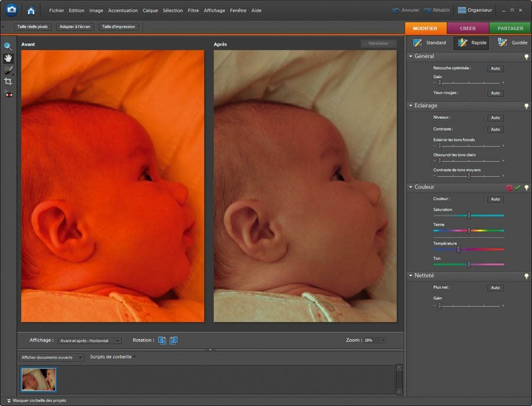Image resolution: width=532 pixels, height=406 pixels.
Task: Choose the Red Eye removal tool
Action: [x=8, y=93]
